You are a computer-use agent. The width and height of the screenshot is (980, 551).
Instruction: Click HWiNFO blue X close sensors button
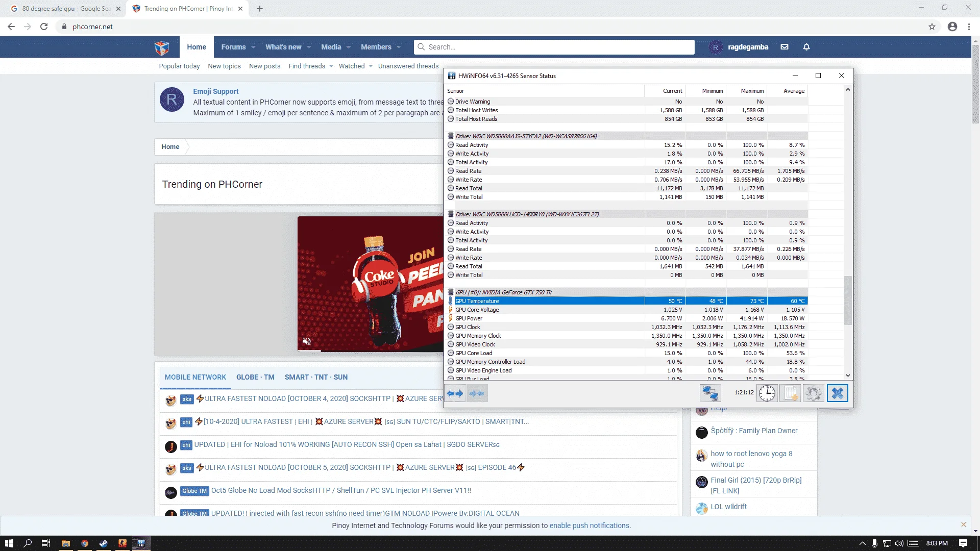[837, 393]
